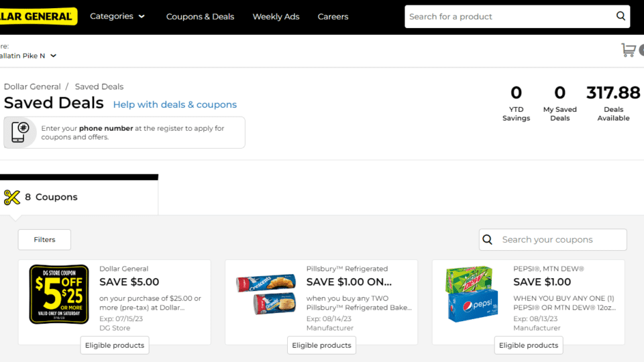View eligible products for Pillsbury coupon
This screenshot has width=644, height=362.
point(321,345)
